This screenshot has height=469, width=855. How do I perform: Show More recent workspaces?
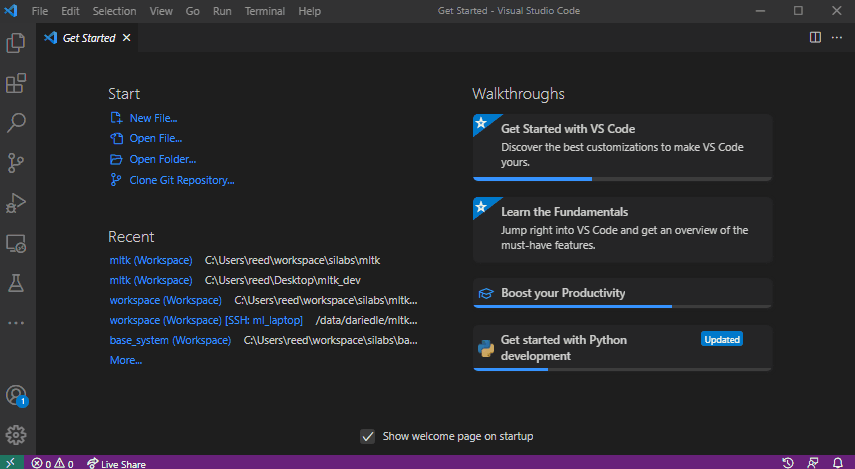coord(126,360)
